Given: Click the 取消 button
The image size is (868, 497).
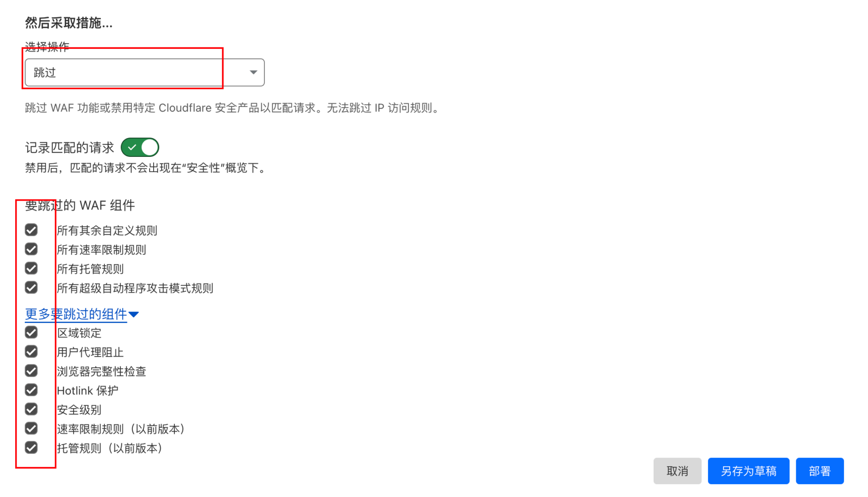Looking at the screenshot, I should pyautogui.click(x=677, y=471).
